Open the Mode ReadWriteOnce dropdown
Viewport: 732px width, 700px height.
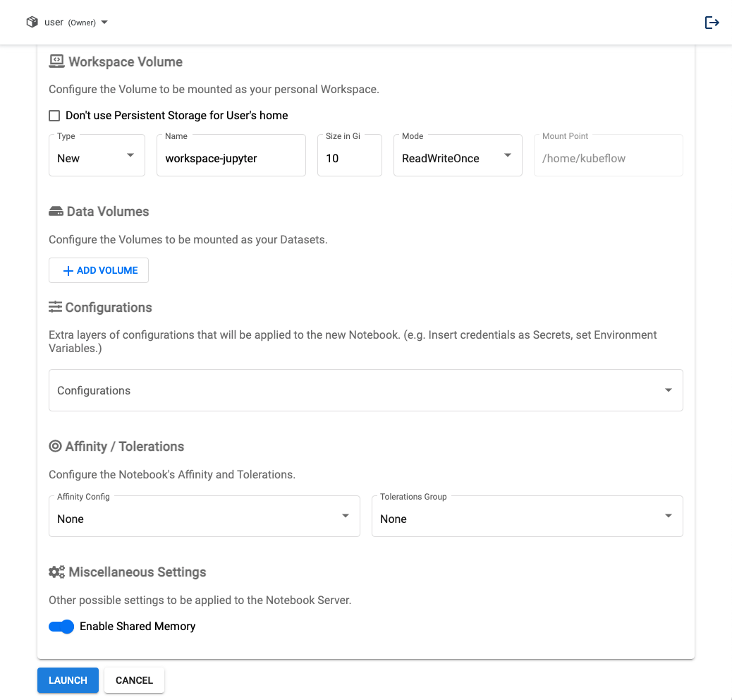(458, 155)
